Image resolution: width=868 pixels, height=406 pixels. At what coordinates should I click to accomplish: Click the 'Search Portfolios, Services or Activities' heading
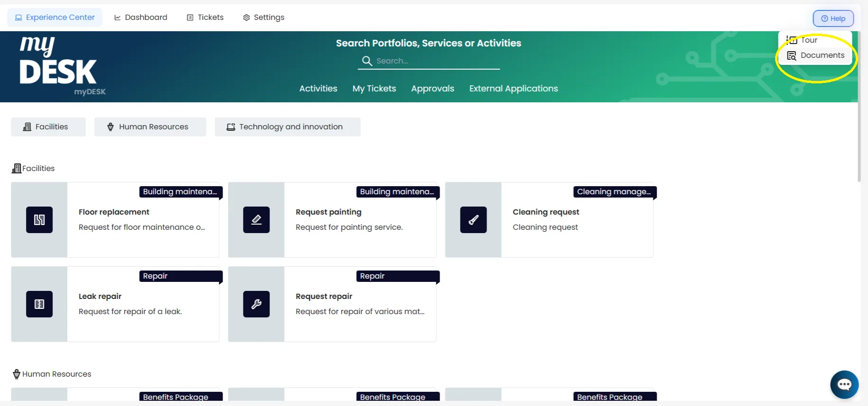[429, 43]
